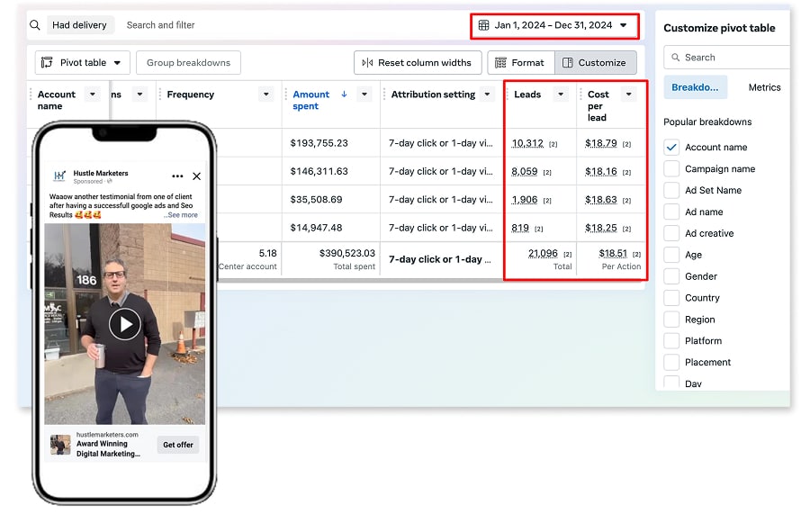801x532 pixels.
Task: Check the Ad name breakdown box
Action: (671, 212)
